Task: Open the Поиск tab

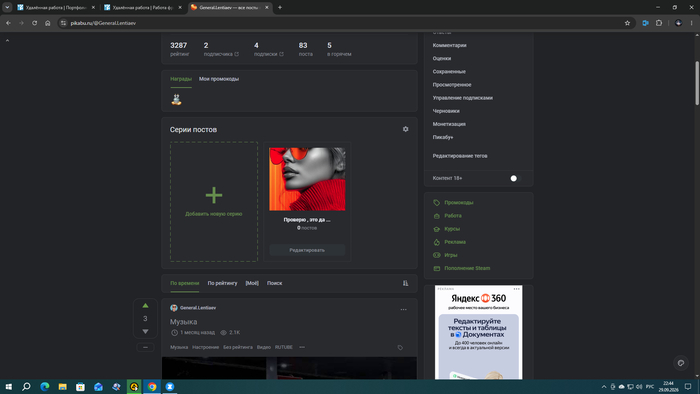Action: 275,283
